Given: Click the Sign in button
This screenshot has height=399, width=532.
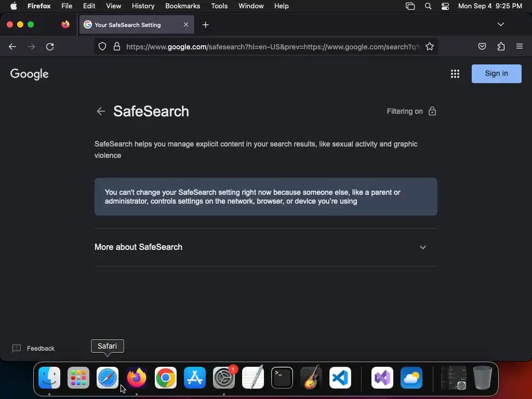Looking at the screenshot, I should [x=496, y=74].
